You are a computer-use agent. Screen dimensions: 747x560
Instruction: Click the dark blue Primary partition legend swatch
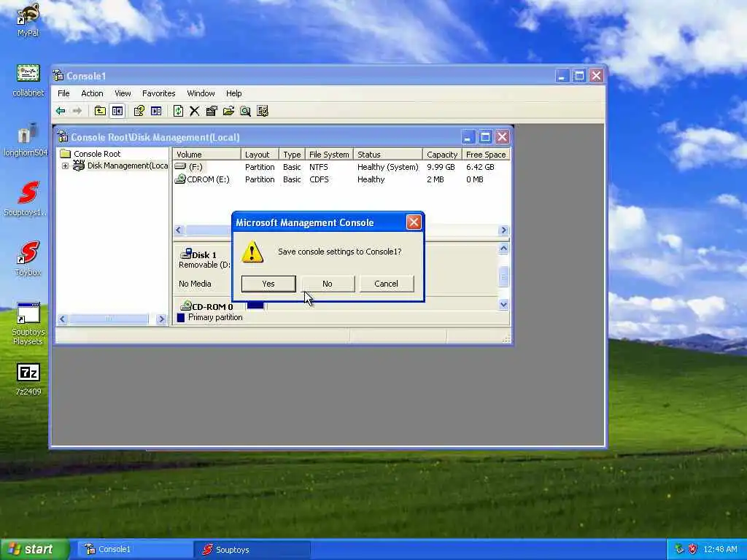click(x=181, y=318)
